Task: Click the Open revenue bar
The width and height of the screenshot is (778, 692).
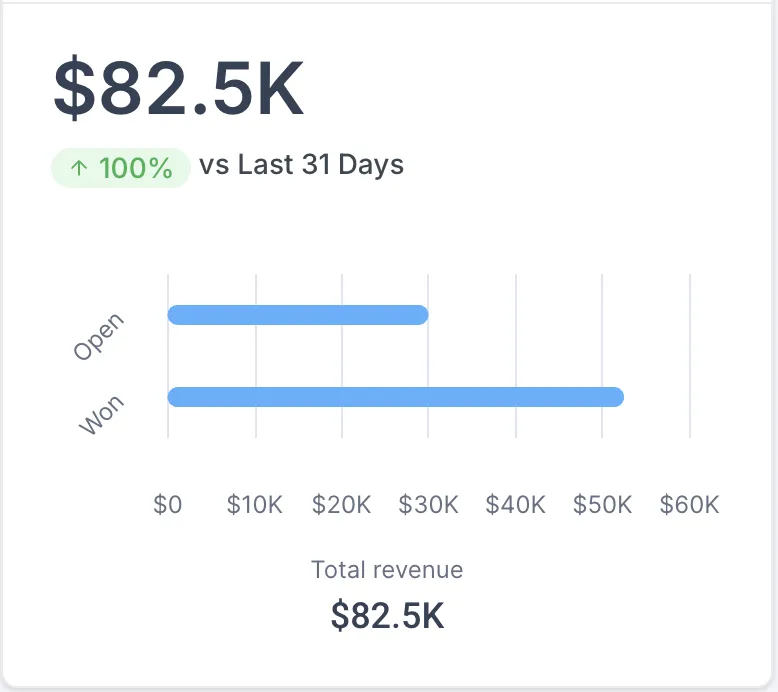Action: (297, 315)
